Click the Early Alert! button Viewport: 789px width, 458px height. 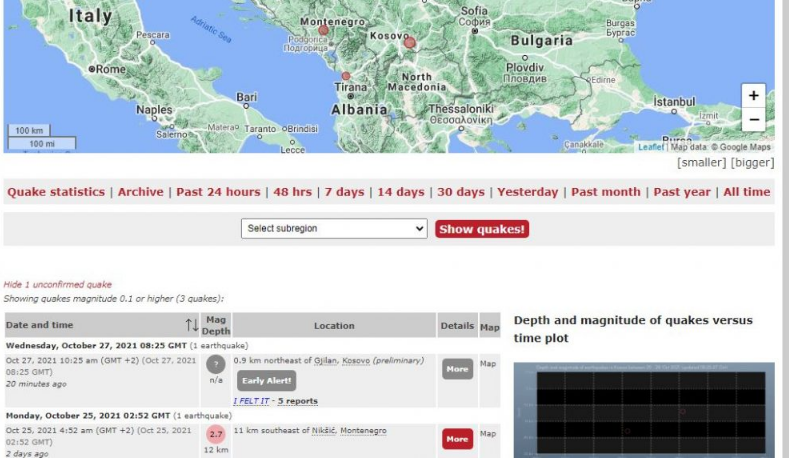pos(266,381)
